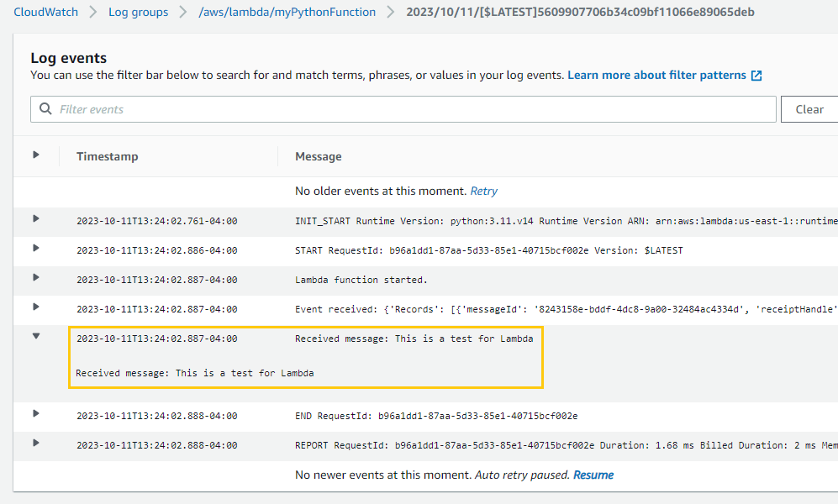Image resolution: width=838 pixels, height=504 pixels.
Task: Expand the 'Lambda function started' event
Action: (34, 279)
